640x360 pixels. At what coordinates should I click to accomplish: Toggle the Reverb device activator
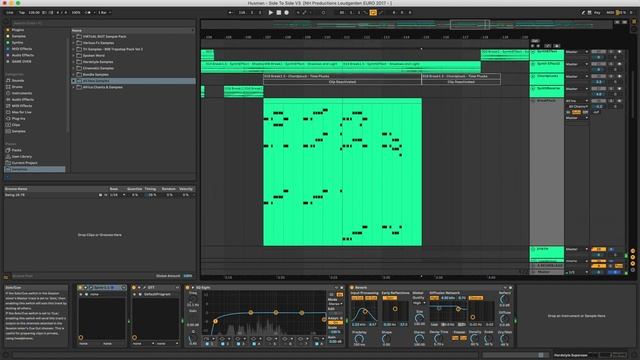[351, 288]
